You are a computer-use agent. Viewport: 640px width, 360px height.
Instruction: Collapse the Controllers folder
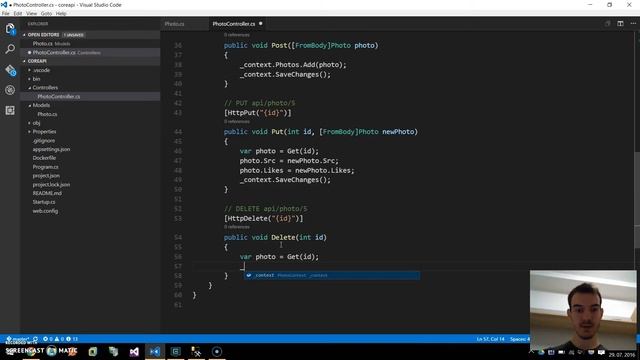[45, 88]
